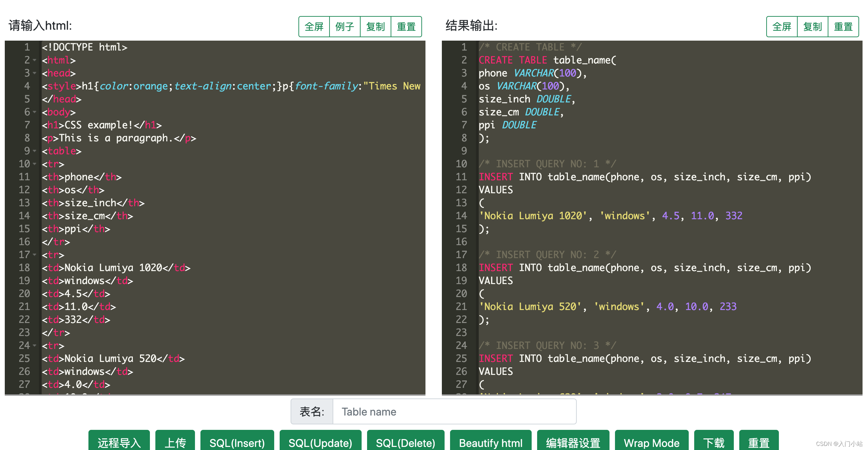Fold the table tag on line 9
Viewport: 868px width, 450px height.
click(x=34, y=151)
